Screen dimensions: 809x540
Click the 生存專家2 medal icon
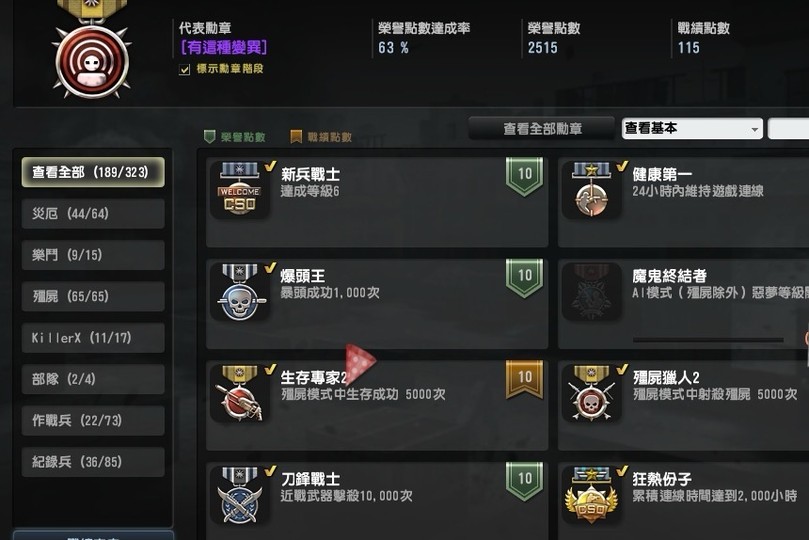coord(240,393)
